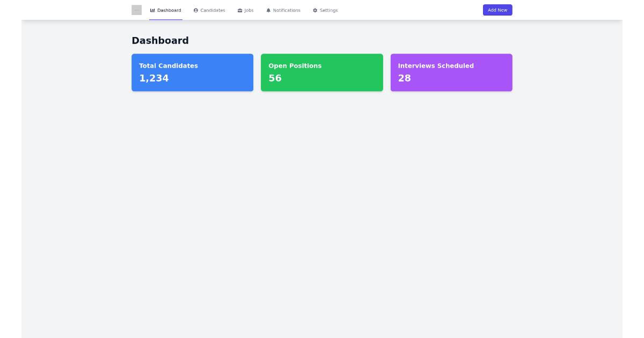The image size is (644, 338).
Task: Select the purple Interviews Scheduled card
Action: point(451,72)
